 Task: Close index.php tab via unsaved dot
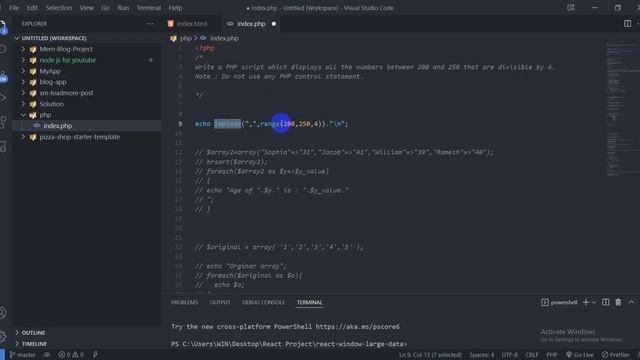tap(274, 24)
